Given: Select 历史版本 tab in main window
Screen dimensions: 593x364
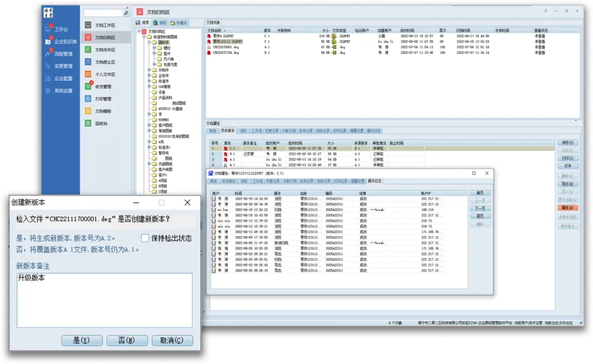Looking at the screenshot, I should pyautogui.click(x=227, y=131).
